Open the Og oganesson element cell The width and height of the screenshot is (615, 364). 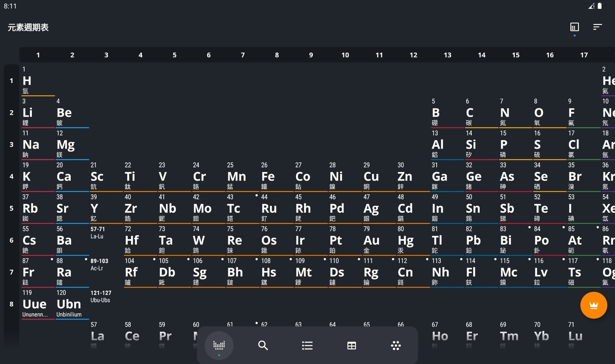point(608,272)
